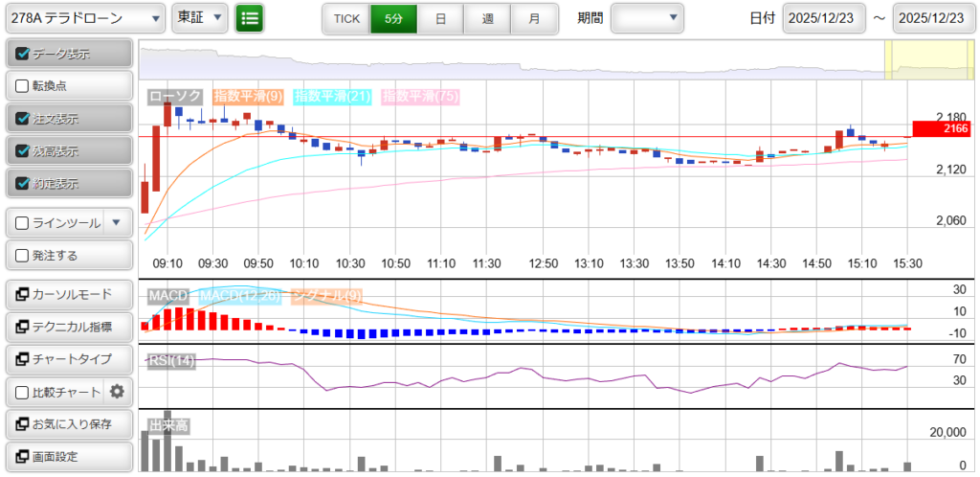Expand the 278A テラドローン symbol dropdown

pos(85,18)
